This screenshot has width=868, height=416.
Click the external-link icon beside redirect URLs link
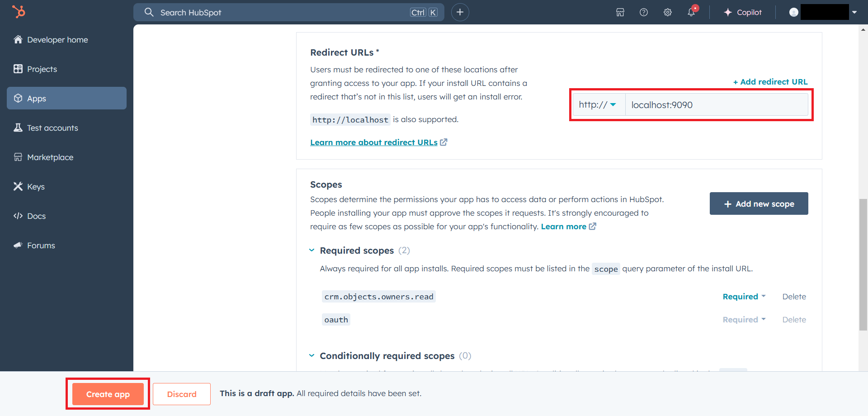pyautogui.click(x=444, y=142)
